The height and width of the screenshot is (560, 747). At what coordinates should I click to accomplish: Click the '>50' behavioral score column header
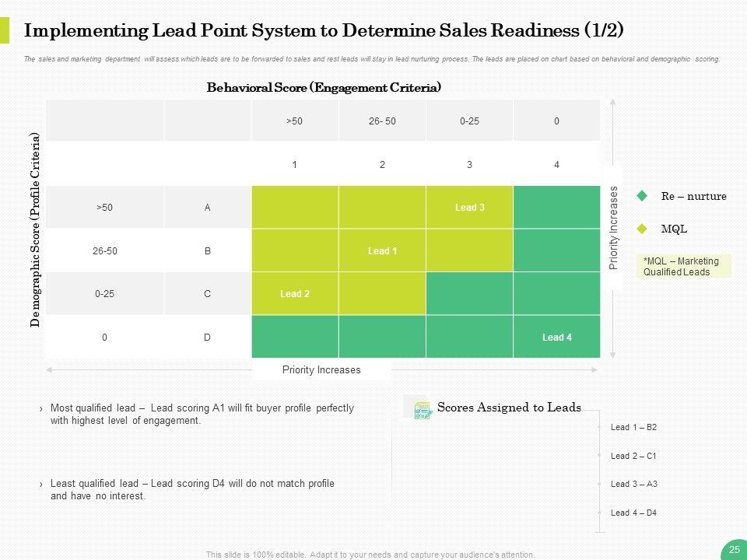click(x=295, y=121)
